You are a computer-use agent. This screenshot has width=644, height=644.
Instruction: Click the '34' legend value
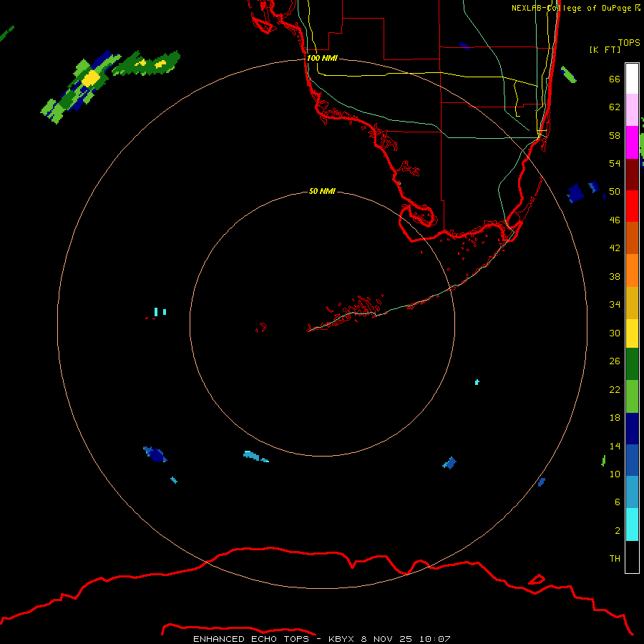[x=615, y=304]
